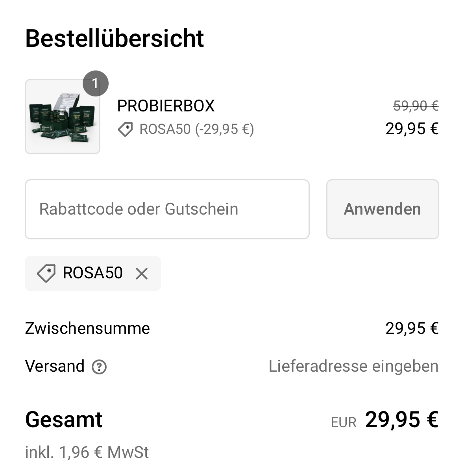Click the ROSA50 (-29,95 €) discount text
The height and width of the screenshot is (476, 464).
[x=197, y=129]
